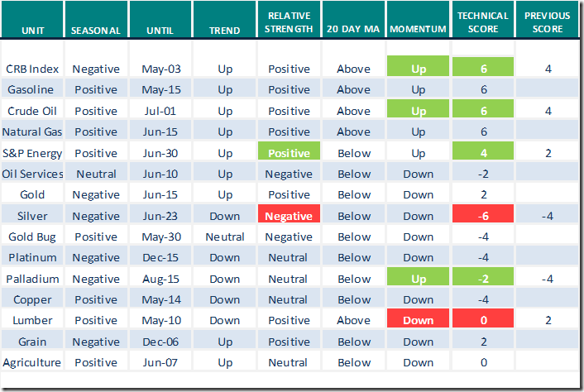
Task: Select the TECHNICAL SCORE column header
Action: pyautogui.click(x=483, y=23)
